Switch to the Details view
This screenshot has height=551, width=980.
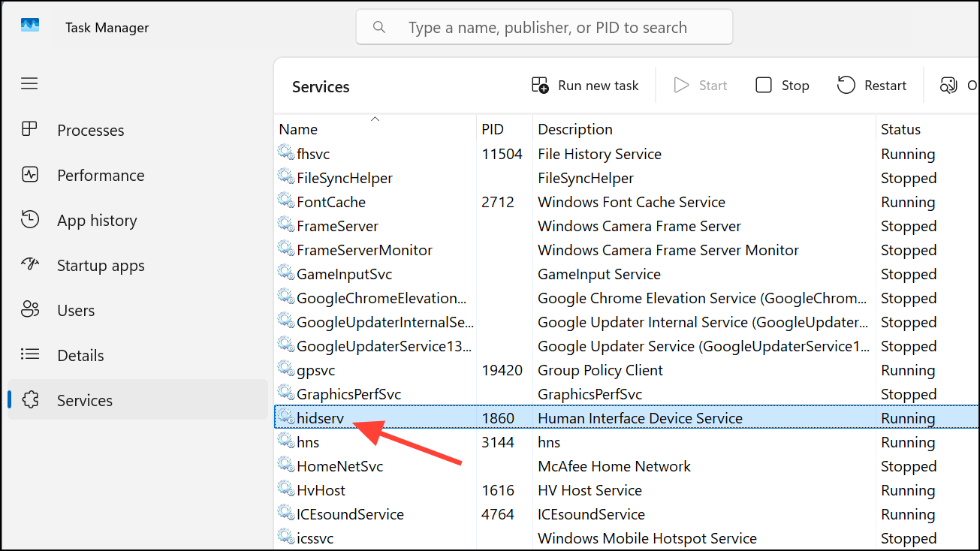80,355
